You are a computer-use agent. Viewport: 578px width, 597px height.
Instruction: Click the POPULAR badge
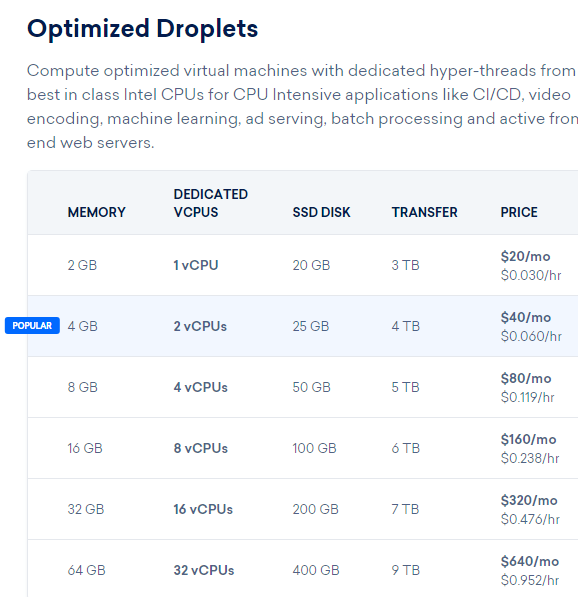pos(32,326)
